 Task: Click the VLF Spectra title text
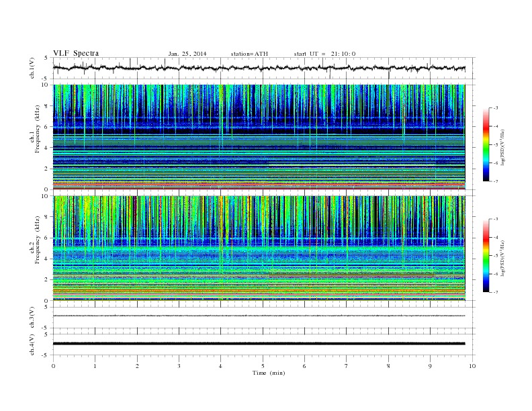coord(76,53)
